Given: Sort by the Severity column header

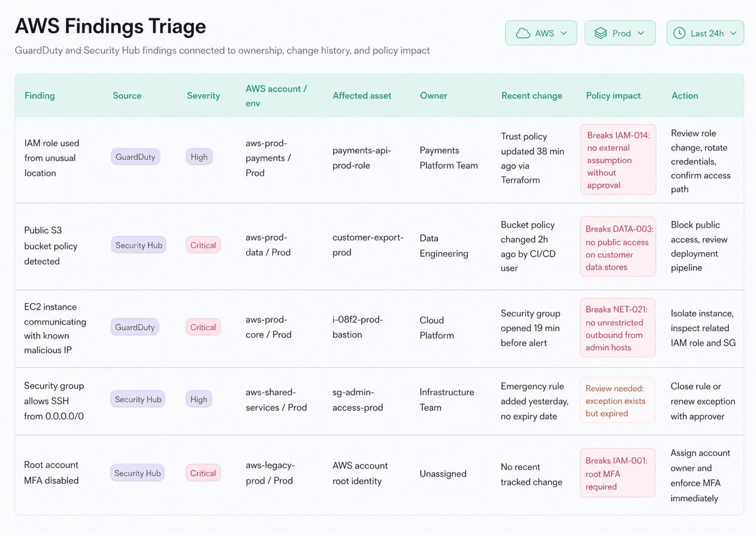Looking at the screenshot, I should click(203, 96).
